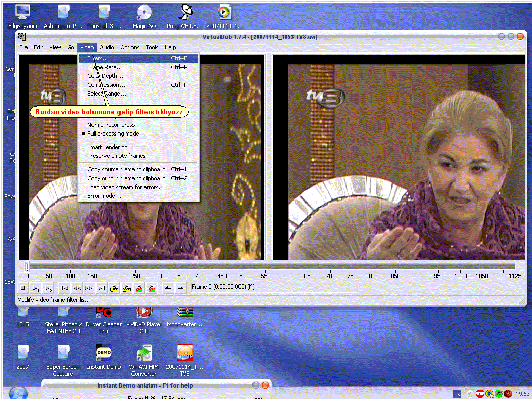Select the Super Screen Capture desktop icon

point(63,361)
